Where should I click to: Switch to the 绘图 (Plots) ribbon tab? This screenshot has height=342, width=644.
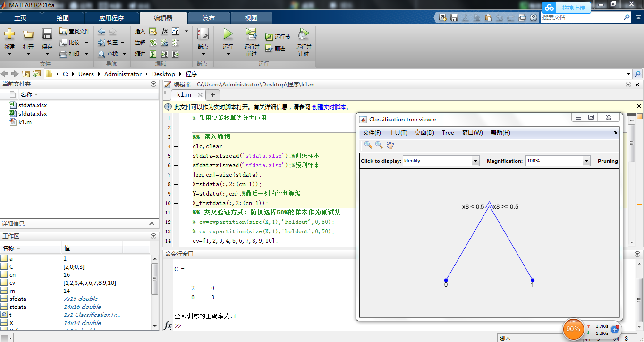point(63,18)
